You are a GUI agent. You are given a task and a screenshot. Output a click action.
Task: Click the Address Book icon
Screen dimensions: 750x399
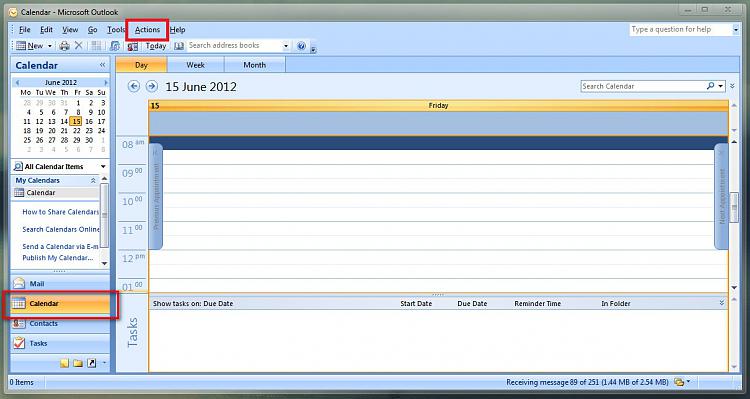pyautogui.click(x=179, y=46)
